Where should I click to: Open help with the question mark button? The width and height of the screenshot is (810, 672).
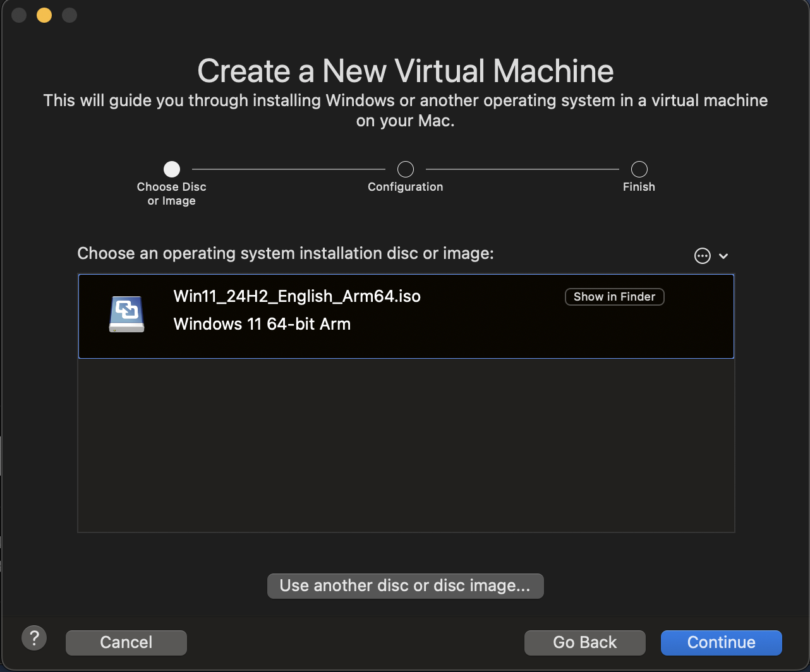[34, 638]
